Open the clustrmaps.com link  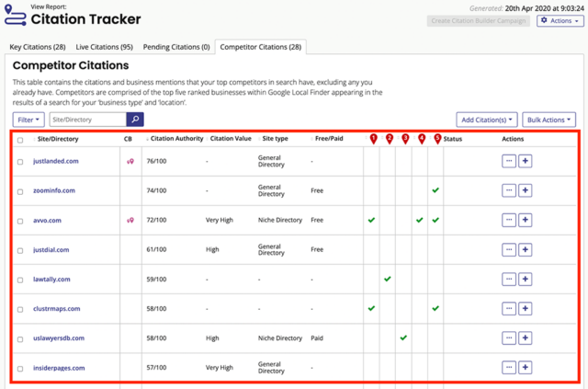tap(57, 309)
